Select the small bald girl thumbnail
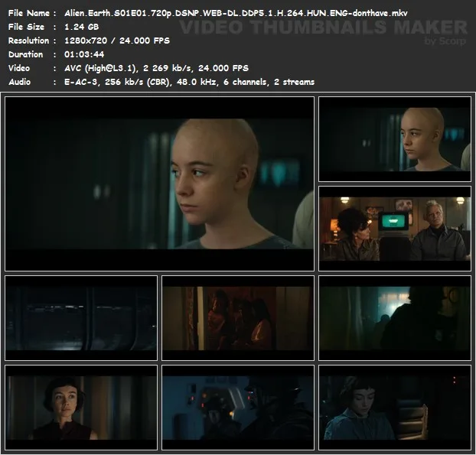The width and height of the screenshot is (476, 455). 395,139
